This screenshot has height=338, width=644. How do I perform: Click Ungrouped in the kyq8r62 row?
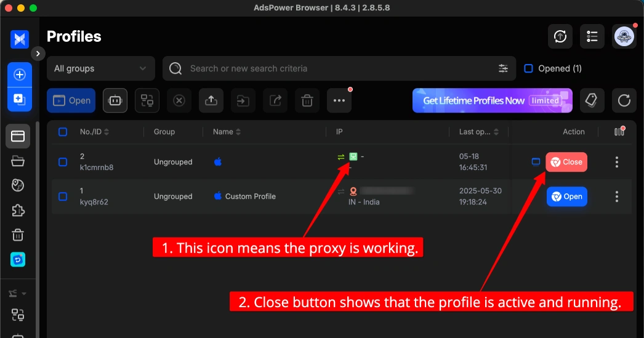point(173,197)
